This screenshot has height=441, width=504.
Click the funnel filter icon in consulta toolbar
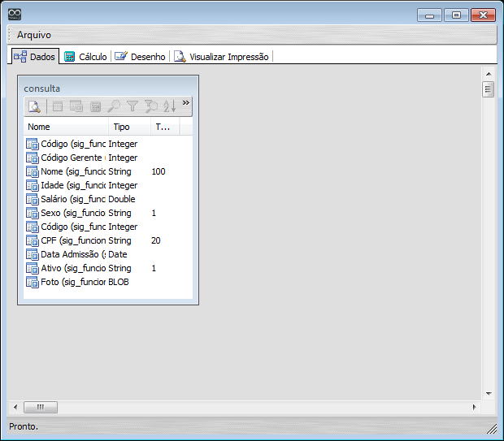[133, 106]
